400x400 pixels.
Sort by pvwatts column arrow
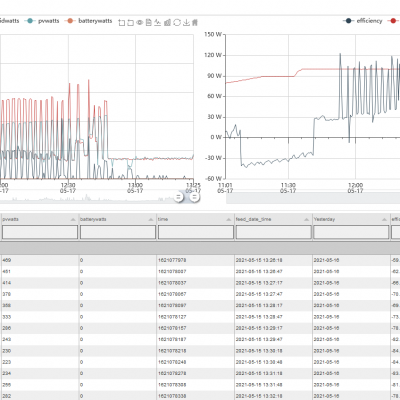pos(73,219)
